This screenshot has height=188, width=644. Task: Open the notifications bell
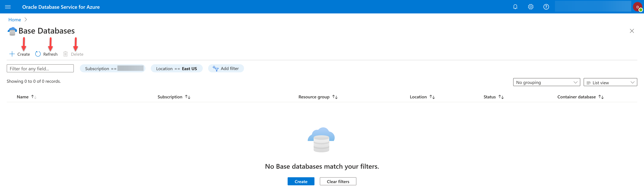pos(515,7)
